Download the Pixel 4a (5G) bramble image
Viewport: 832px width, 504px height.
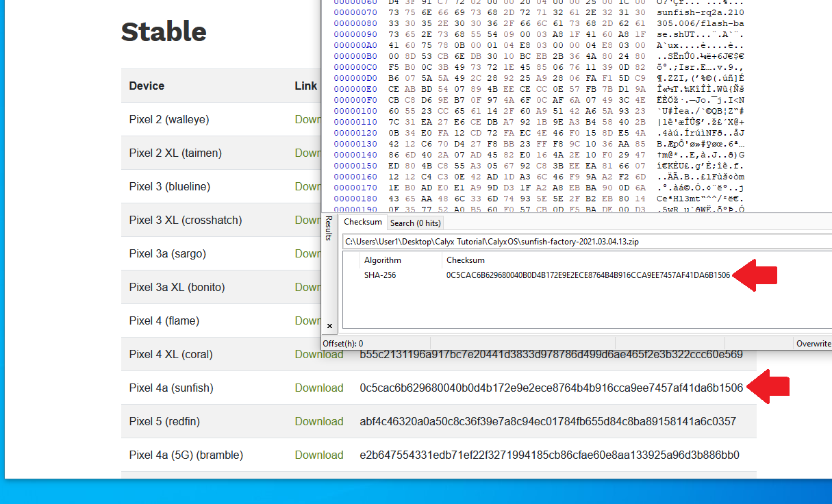[319, 455]
